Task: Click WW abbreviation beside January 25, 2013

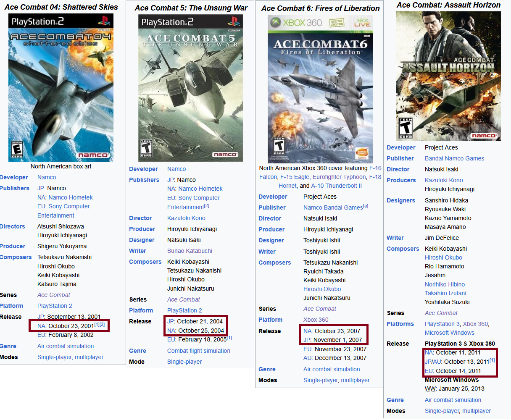Action: 430,388
